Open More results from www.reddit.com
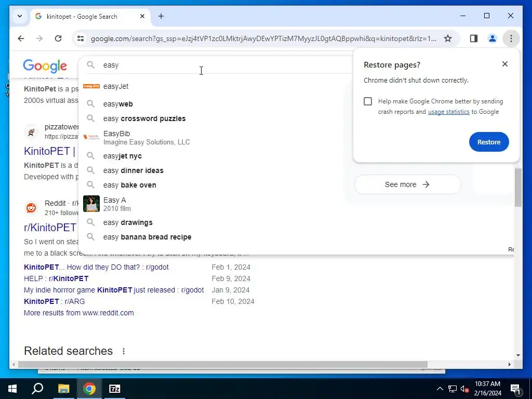The image size is (532, 399). pyautogui.click(x=79, y=313)
